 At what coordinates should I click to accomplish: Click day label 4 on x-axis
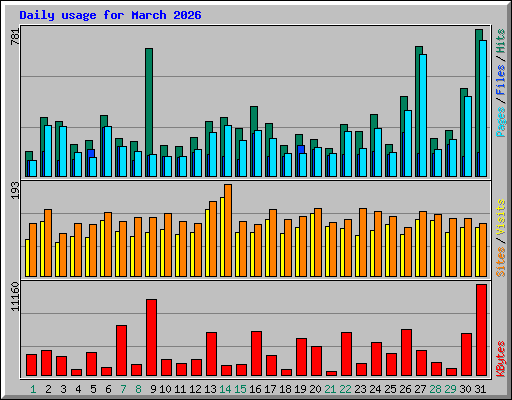coord(78,389)
